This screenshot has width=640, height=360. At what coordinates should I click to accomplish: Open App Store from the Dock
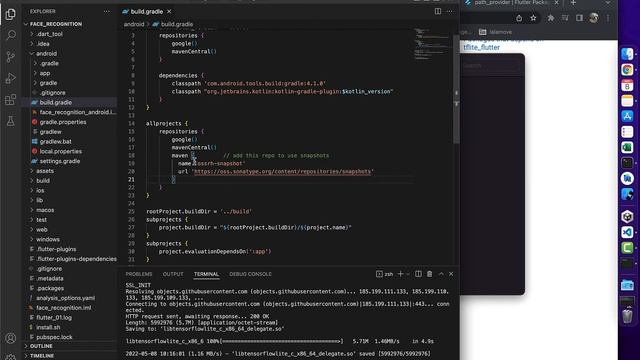pos(627,116)
